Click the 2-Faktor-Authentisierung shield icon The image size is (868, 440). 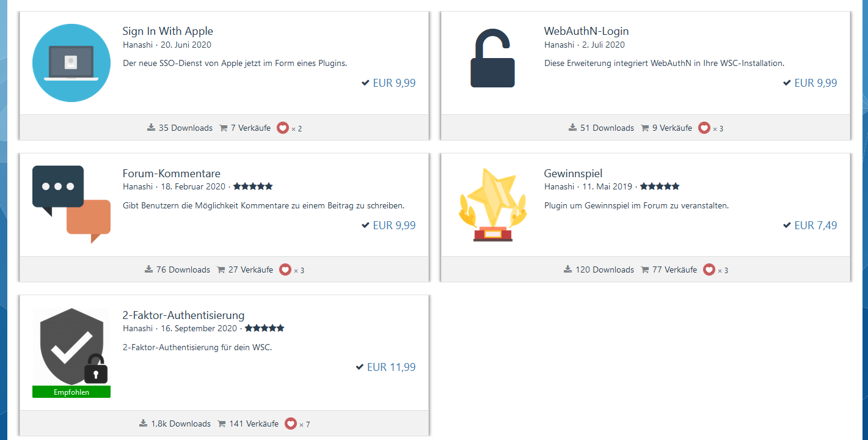coord(71,347)
